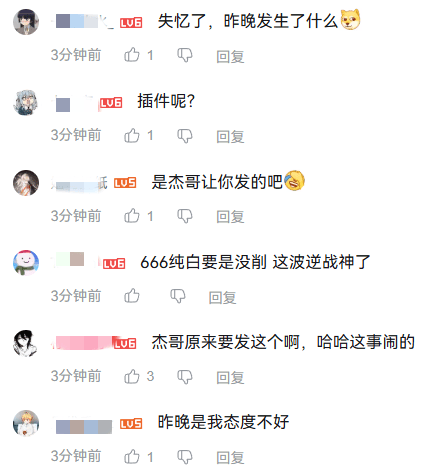Viewport: 439px width, 474px height.
Task: Click 回复 under '杰哥原来要发这个啊' comment
Action: pos(230,378)
